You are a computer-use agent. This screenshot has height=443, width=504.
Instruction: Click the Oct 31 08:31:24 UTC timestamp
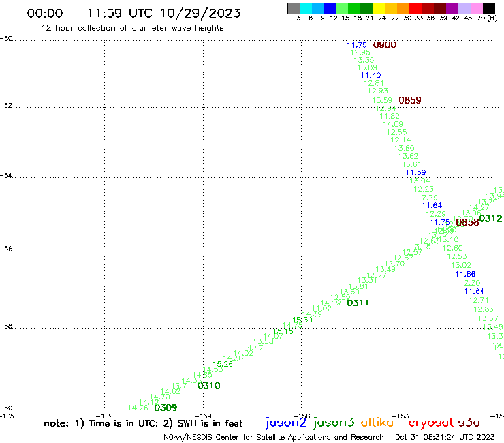coord(445,437)
